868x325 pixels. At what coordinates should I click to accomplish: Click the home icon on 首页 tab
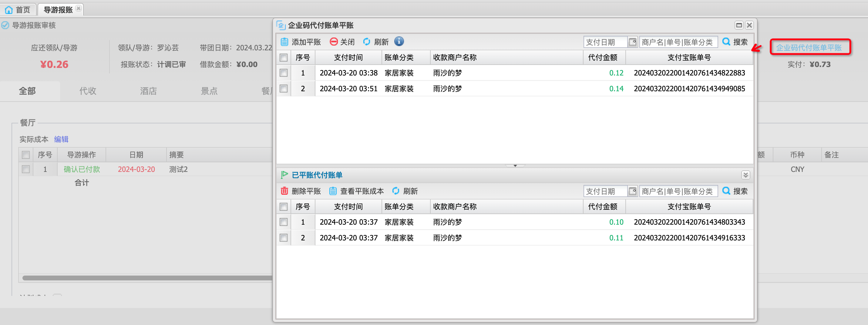point(9,10)
